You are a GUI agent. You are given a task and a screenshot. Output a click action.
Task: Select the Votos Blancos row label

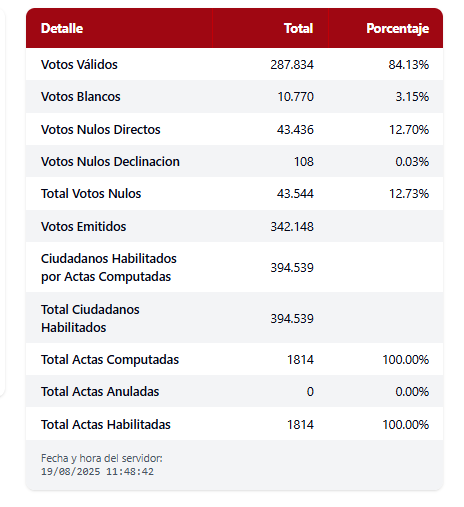pyautogui.click(x=81, y=97)
